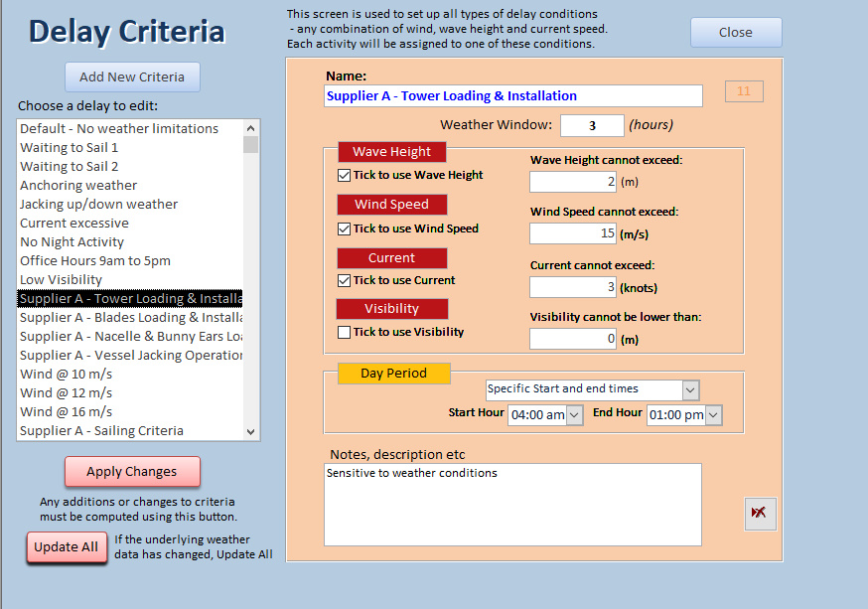Select 'Supplier A - Blades Loading' delay
Screen dimensions: 868x609
point(130,317)
